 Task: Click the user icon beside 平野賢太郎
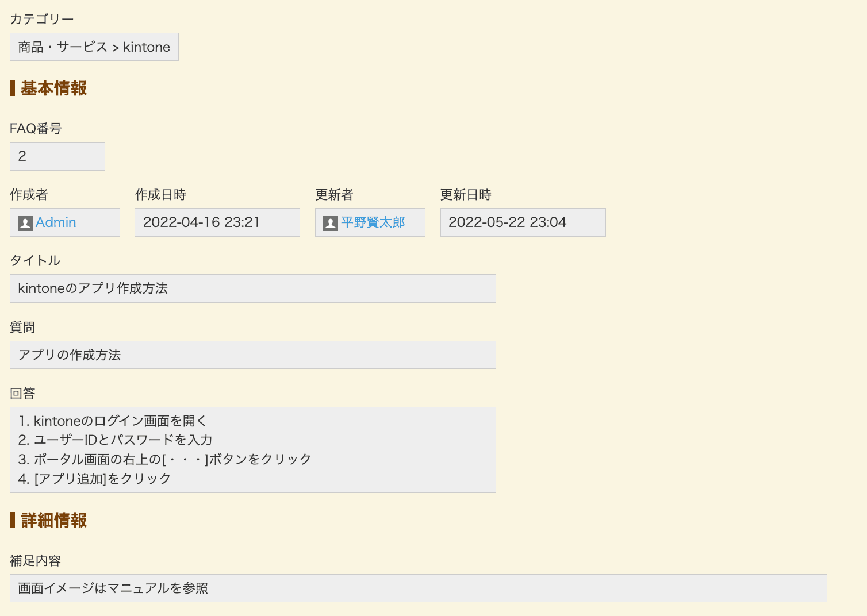pos(331,223)
